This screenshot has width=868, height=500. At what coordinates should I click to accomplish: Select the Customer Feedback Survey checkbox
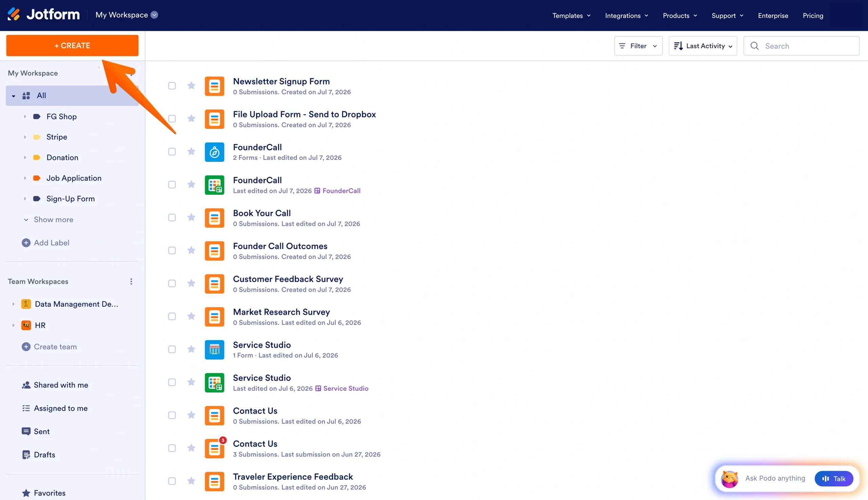(x=172, y=284)
